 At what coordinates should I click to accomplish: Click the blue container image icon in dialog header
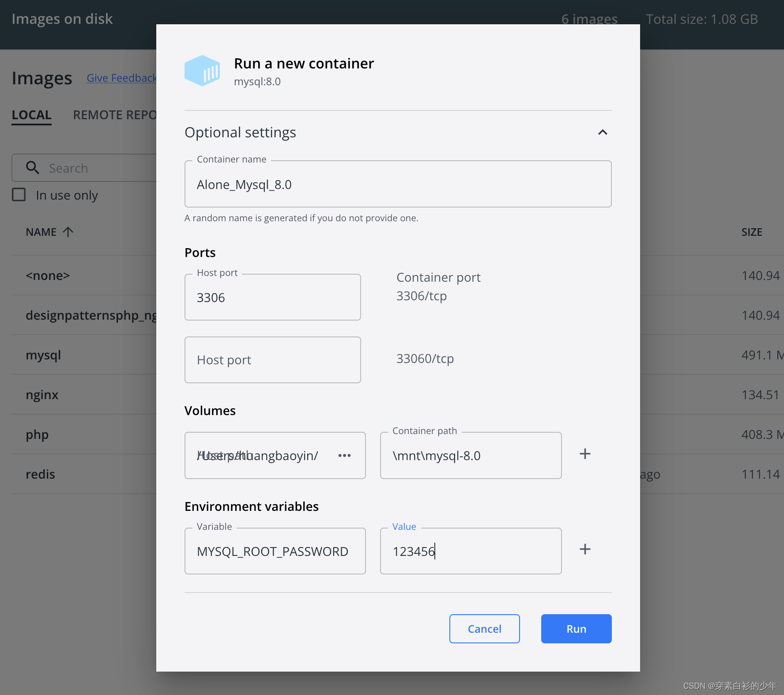coord(203,70)
